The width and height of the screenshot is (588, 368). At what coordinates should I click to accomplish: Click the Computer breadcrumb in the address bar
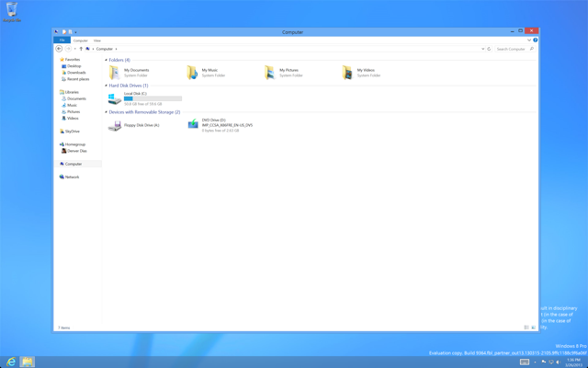coord(104,49)
